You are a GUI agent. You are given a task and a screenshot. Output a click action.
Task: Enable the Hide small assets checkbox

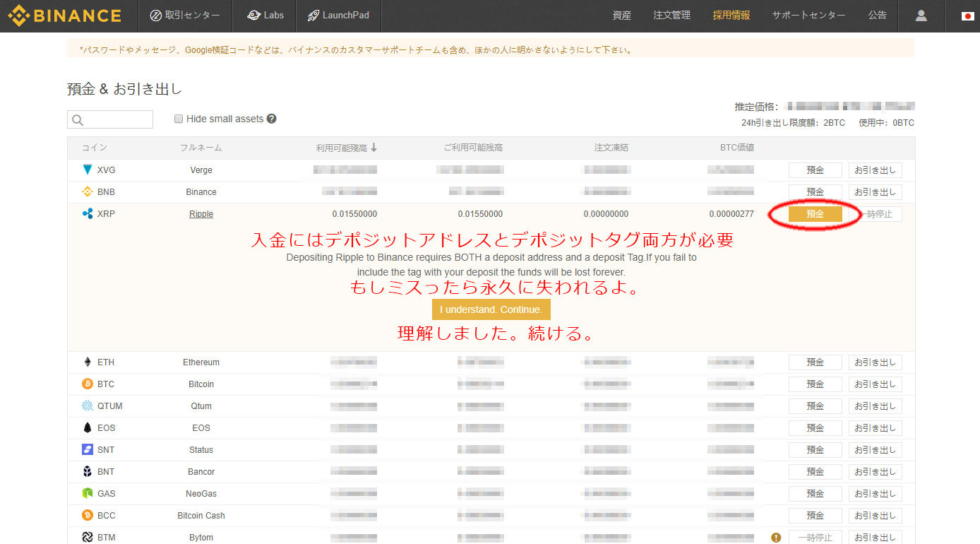179,119
